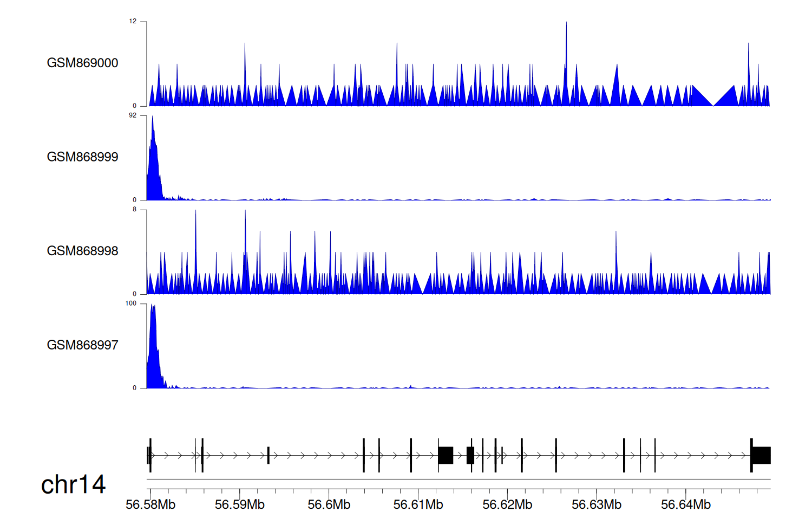Click the 56.58Mb axis tick label

[150, 505]
